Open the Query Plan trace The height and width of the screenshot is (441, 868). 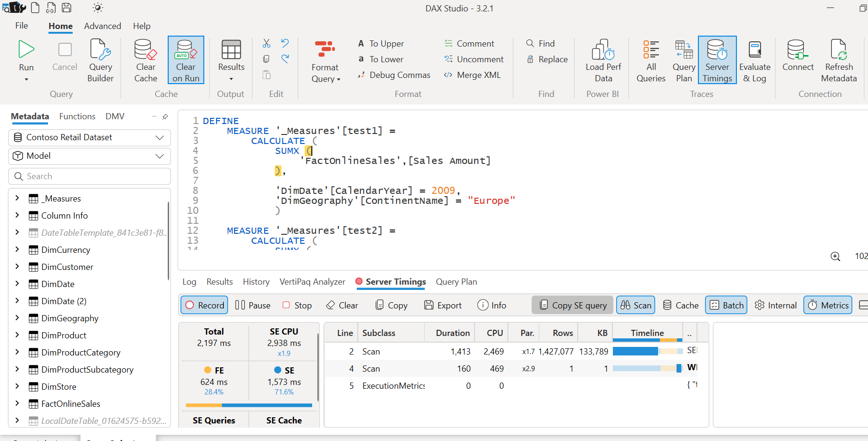click(x=683, y=59)
